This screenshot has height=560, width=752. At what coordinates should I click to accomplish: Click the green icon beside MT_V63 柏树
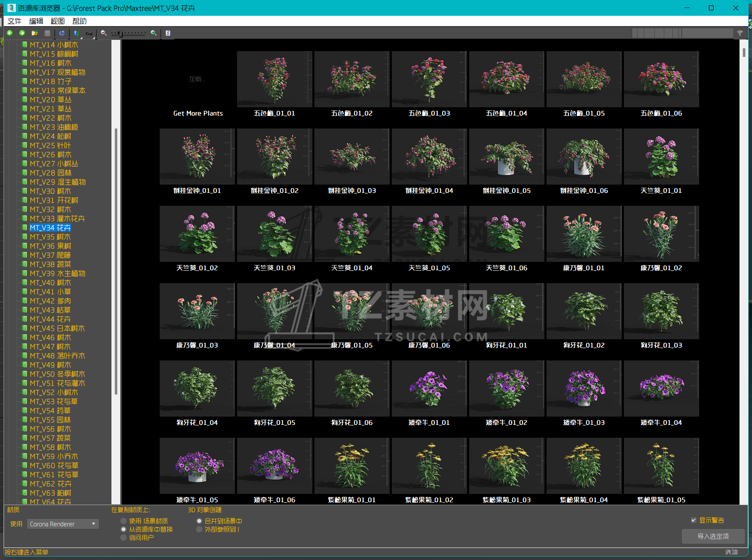pos(25,493)
